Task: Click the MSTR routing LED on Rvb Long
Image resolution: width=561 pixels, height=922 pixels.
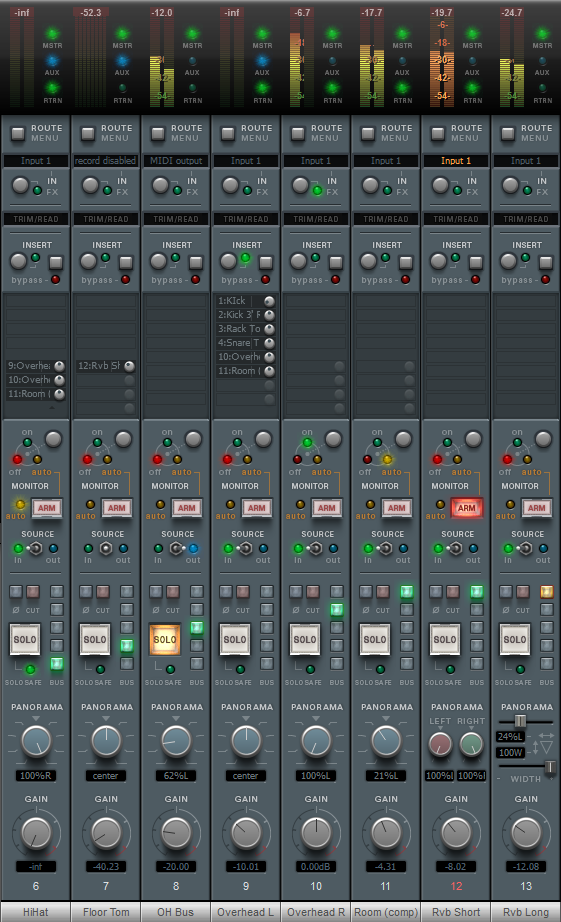Action: pos(542,34)
